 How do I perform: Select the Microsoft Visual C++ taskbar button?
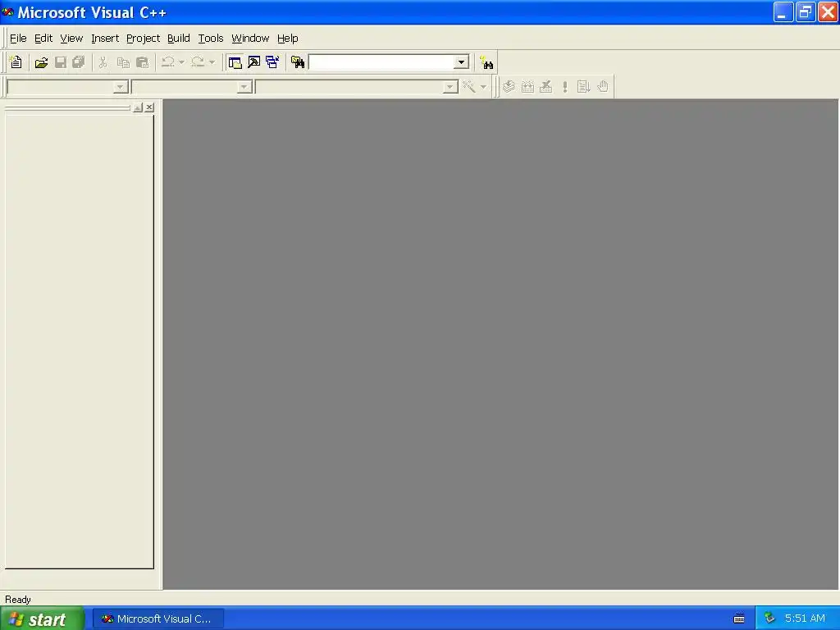[158, 619]
